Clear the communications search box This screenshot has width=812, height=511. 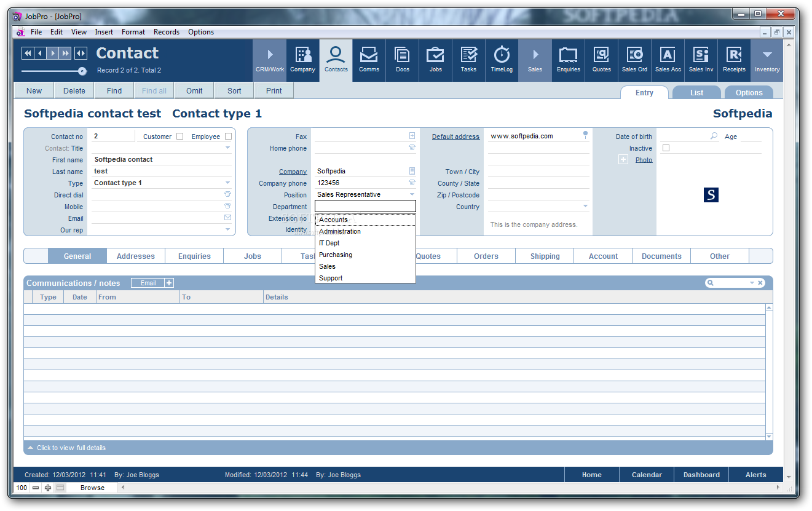[x=760, y=283]
